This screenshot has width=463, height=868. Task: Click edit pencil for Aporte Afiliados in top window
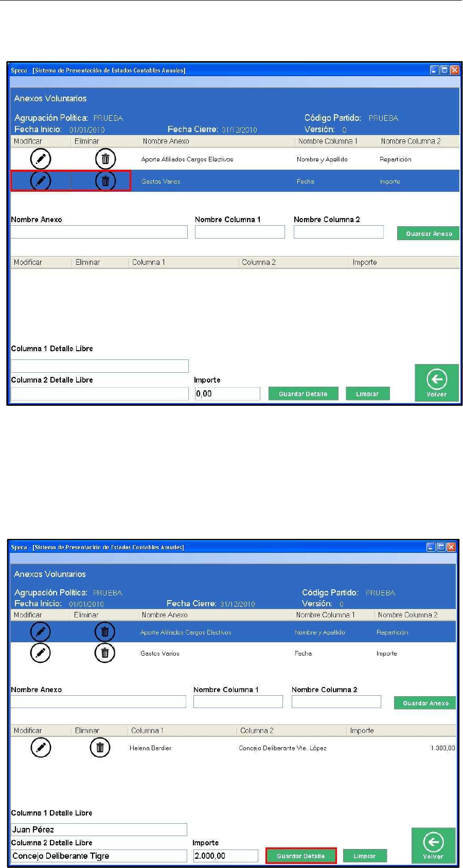pos(41,159)
